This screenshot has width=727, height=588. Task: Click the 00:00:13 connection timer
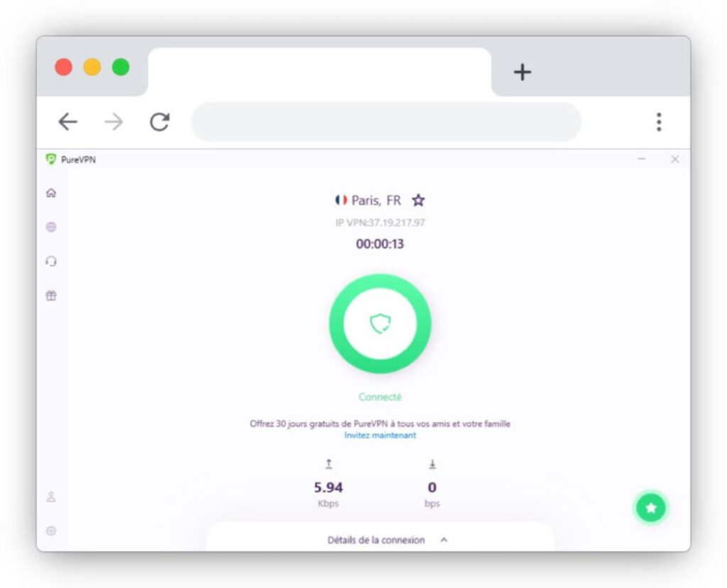click(381, 244)
